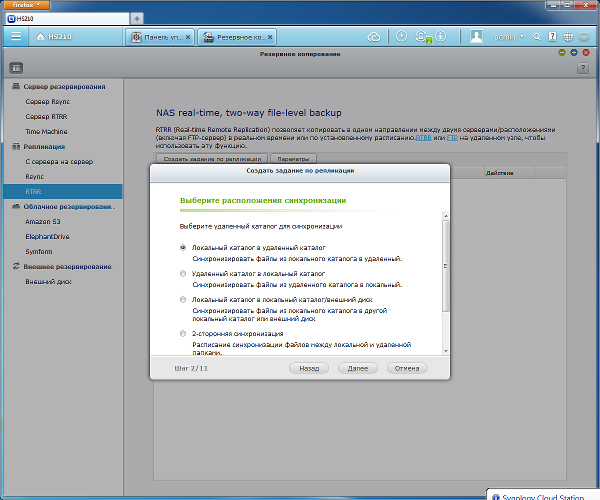Open Сервер Rsync in sidebar
Image resolution: width=600 pixels, height=500 pixels.
coord(47,101)
